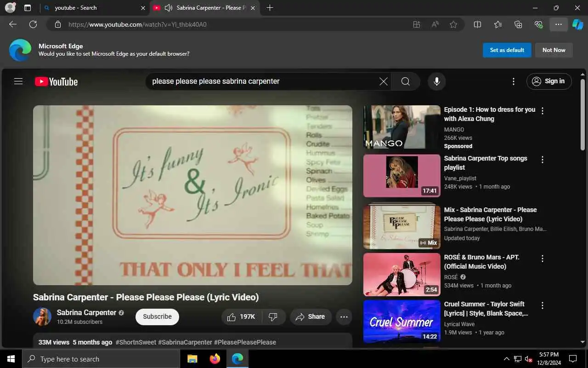Screen dimensions: 588x368
Task: Toggle Edge split screen view
Action: (x=477, y=24)
